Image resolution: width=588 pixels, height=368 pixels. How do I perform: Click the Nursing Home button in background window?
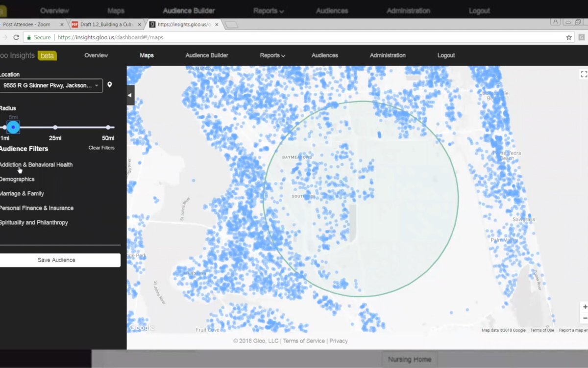tap(410, 359)
